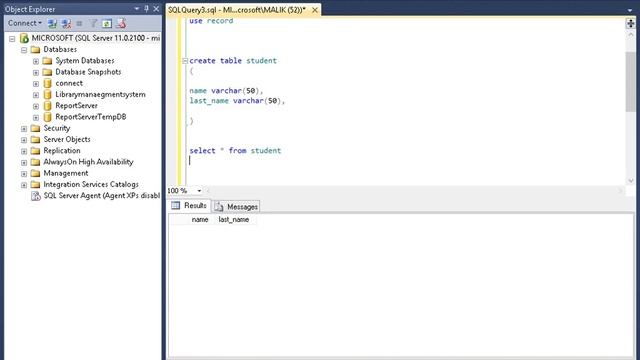Screen dimensions: 640x360
Task: Expand the connect database node
Action: point(36,84)
